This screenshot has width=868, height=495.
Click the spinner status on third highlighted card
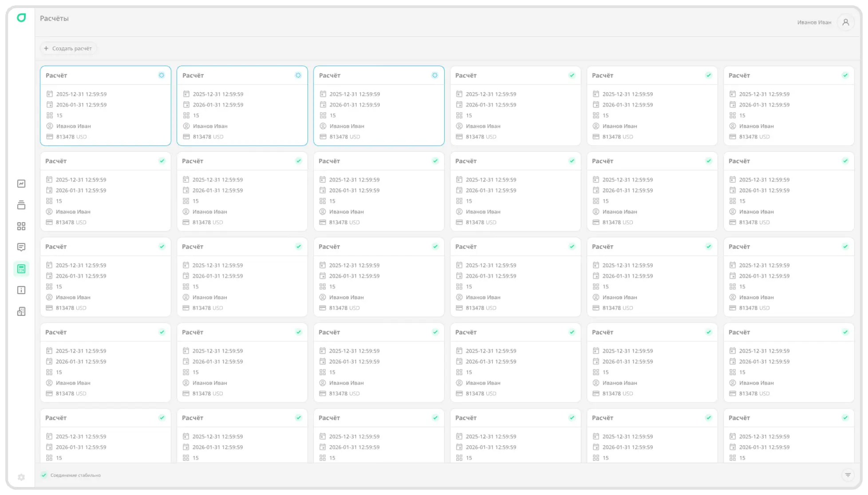pos(435,75)
